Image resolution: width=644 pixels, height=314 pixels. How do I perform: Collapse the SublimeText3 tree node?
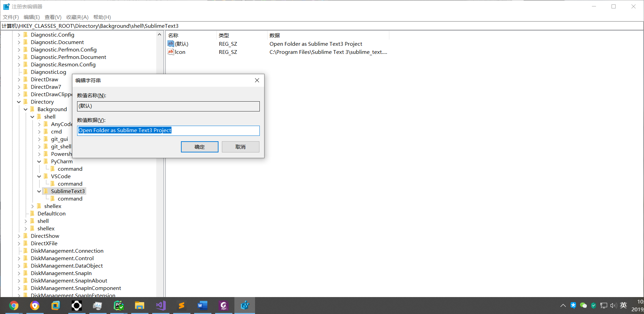click(39, 191)
